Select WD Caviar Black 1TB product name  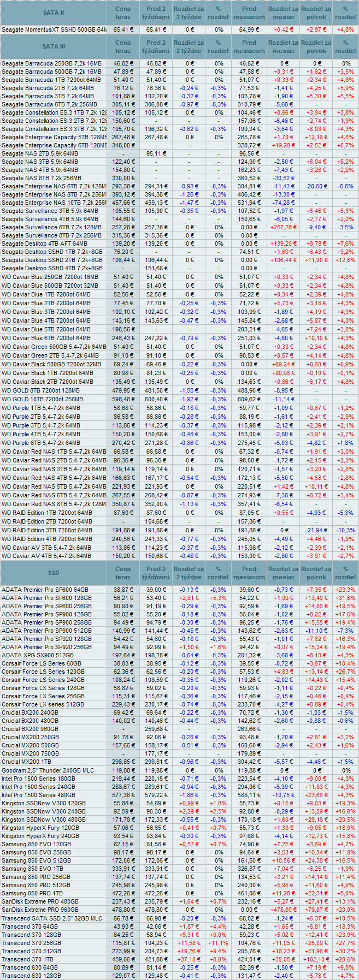(48, 373)
